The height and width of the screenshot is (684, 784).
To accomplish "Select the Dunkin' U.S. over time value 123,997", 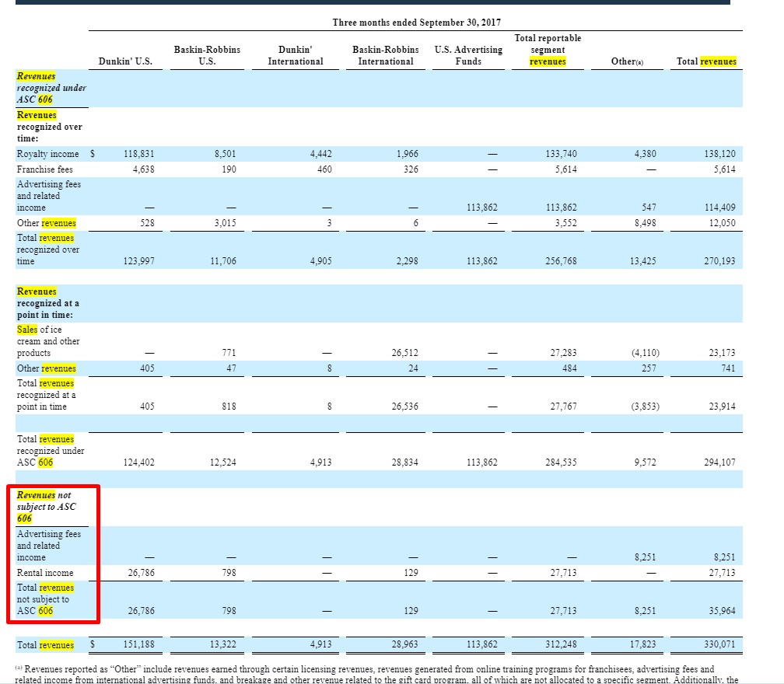I will click(x=139, y=261).
